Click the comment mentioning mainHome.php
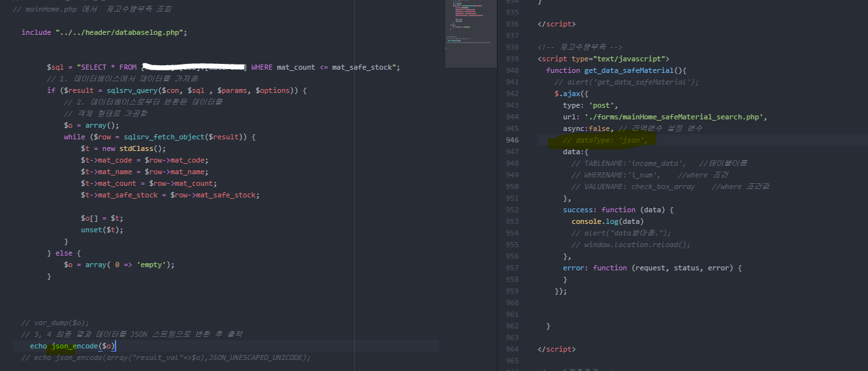The width and height of the screenshot is (868, 371). coord(92,10)
